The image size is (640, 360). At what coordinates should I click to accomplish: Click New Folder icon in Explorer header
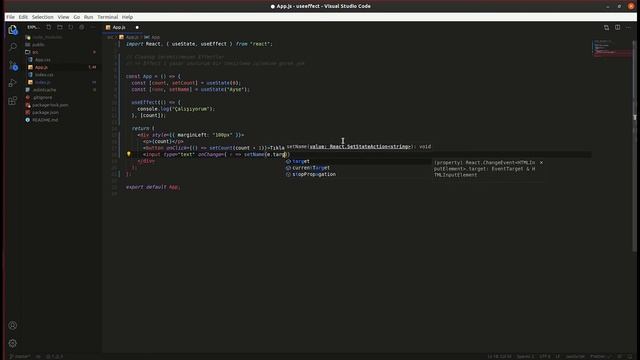click(60, 27)
